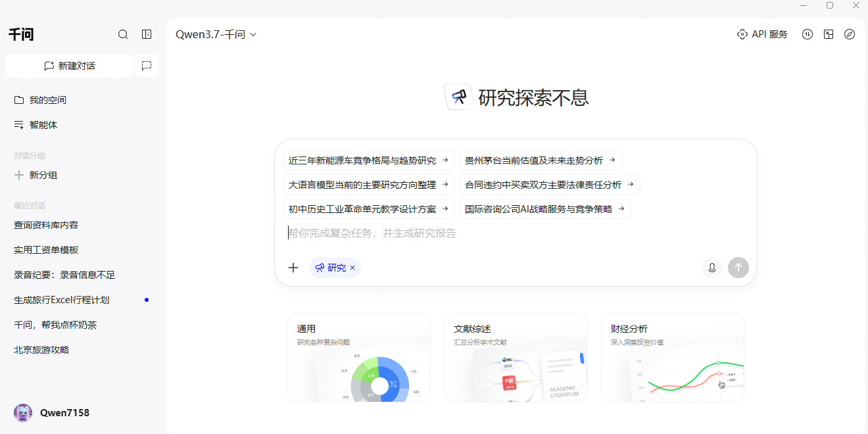Click the telescope logo beside 研究探索不息

coord(458,97)
